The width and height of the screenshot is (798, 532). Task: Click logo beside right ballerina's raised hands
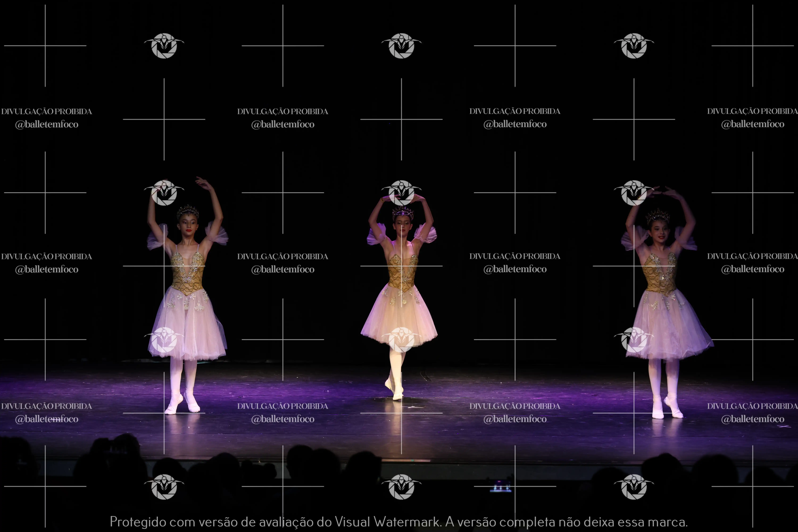pyautogui.click(x=633, y=193)
